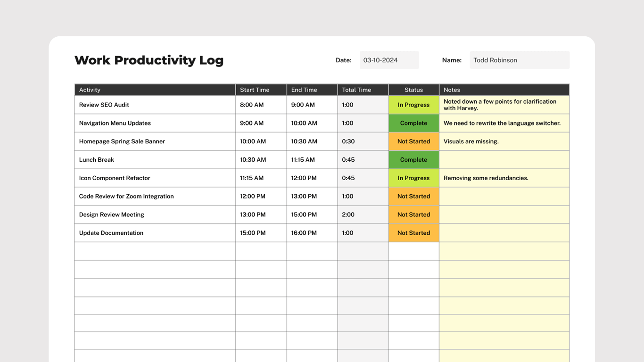Image resolution: width=644 pixels, height=362 pixels.
Task: Select the Name field containing Todd Robinson
Action: [x=519, y=60]
